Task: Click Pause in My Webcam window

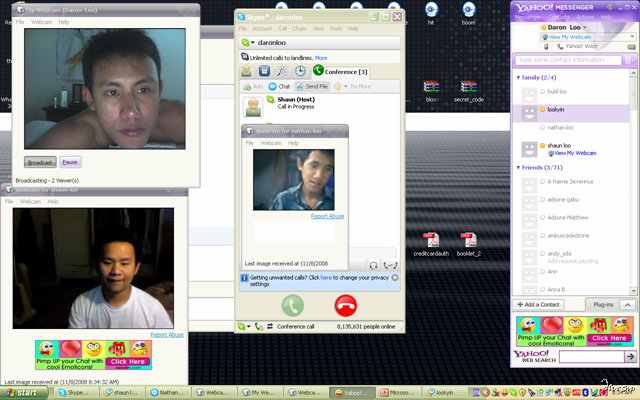Action: coord(70,162)
